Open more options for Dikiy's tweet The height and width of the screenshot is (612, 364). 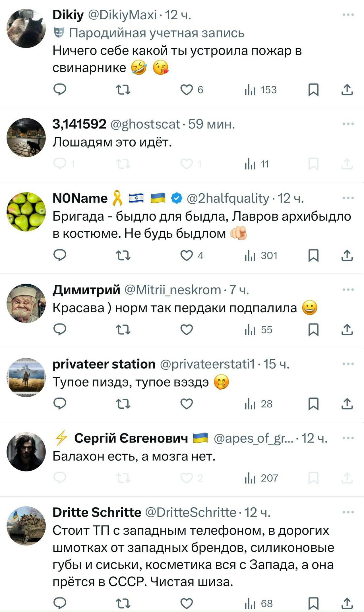tap(348, 15)
